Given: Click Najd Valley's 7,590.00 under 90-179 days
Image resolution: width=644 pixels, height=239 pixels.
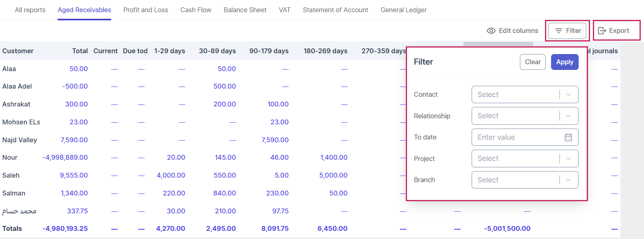Looking at the screenshot, I should 275,140.
